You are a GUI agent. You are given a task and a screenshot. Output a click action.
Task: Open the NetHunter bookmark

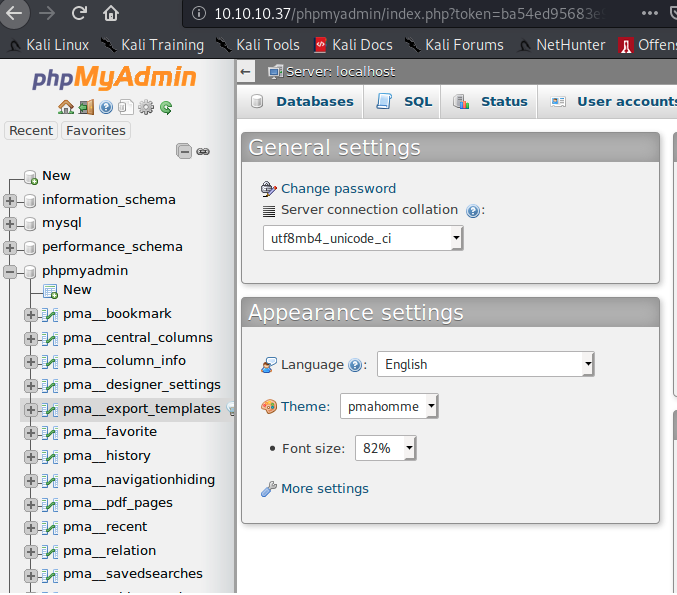click(561, 44)
